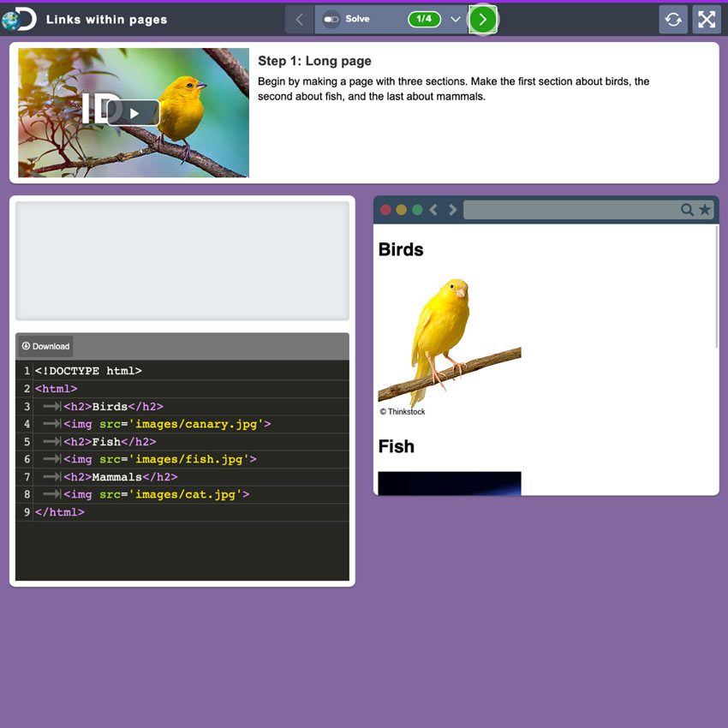Expand the step list chevron beside 1/4
Image resolution: width=728 pixels, height=728 pixels.
click(456, 19)
